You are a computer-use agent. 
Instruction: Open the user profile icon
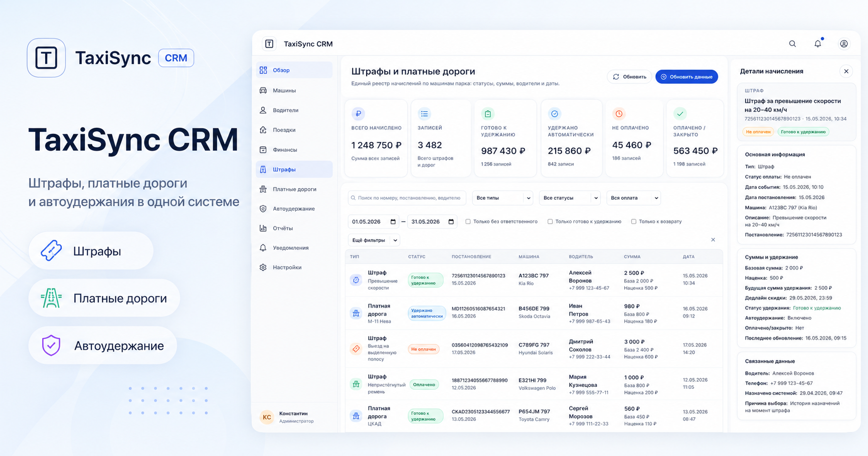coord(844,44)
